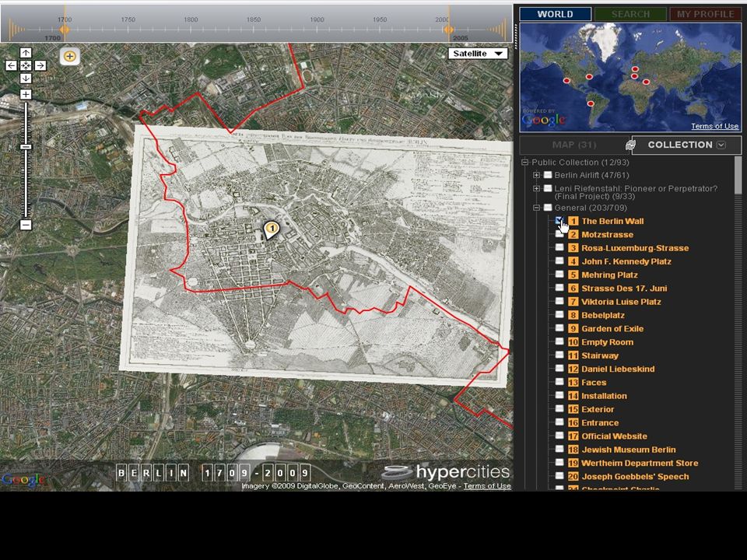
Task: Switch to the SEARCH tab
Action: [x=630, y=14]
